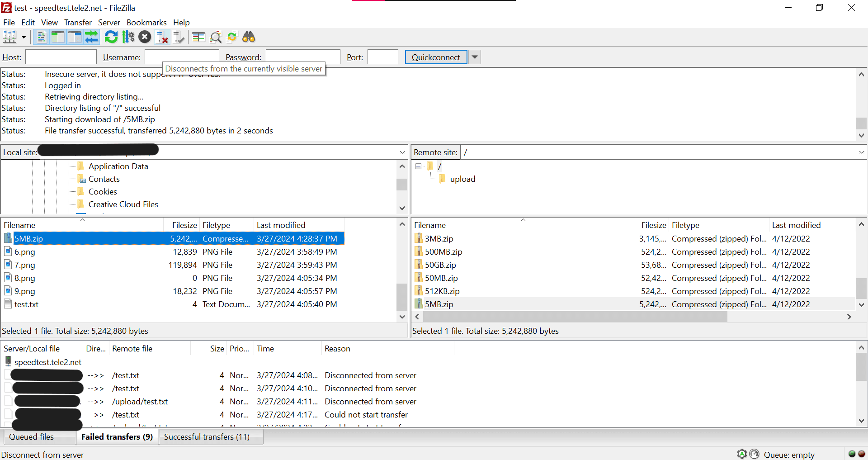
Task: Open the Quickconnect history dropdown
Action: [x=474, y=57]
